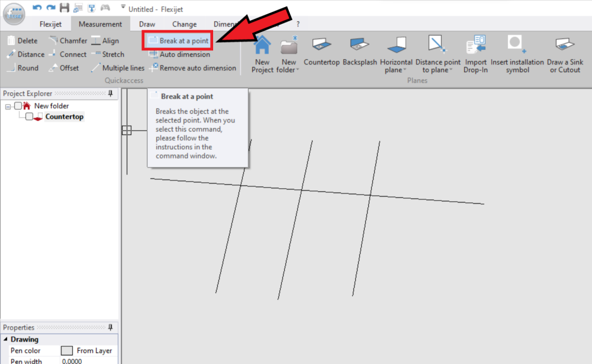Switch to the Draw ribbon tab
592x364 pixels.
click(147, 24)
